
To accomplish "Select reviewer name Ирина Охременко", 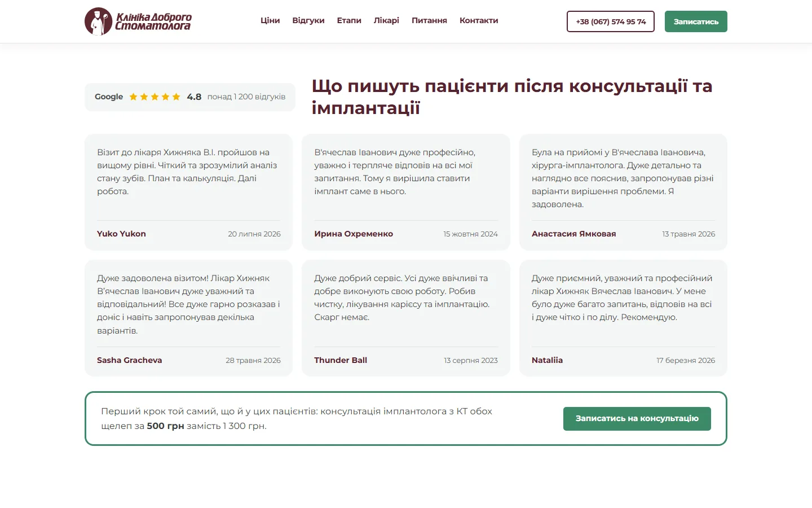I will (x=354, y=234).
